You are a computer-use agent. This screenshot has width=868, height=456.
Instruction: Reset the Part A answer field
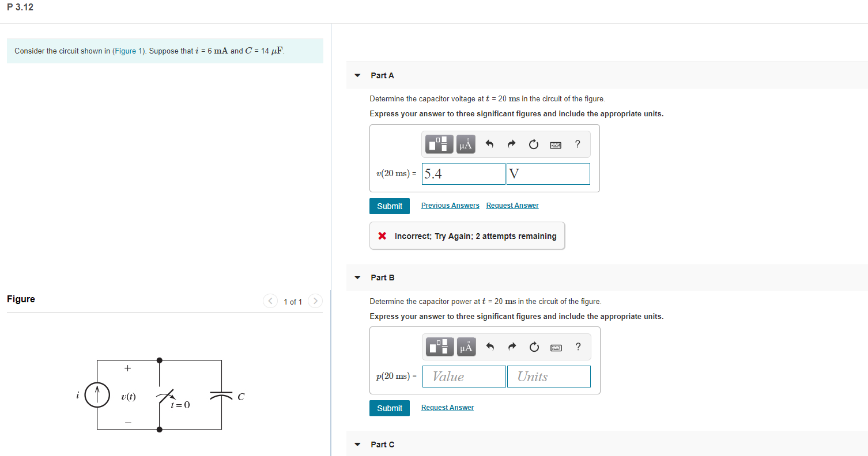pos(533,144)
